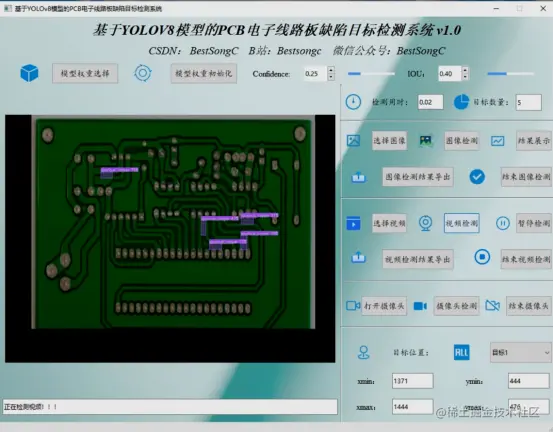Click the location pin target position icon
The height and width of the screenshot is (432, 553).
364,352
